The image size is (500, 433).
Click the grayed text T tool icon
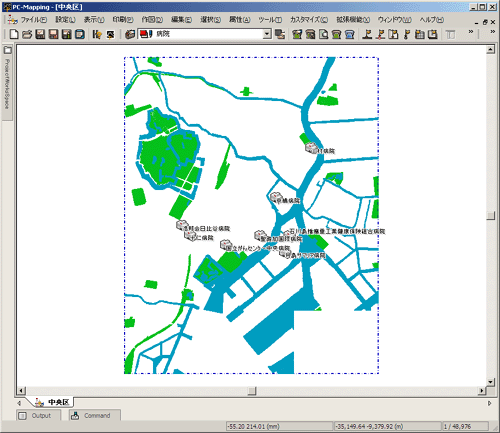(450, 34)
